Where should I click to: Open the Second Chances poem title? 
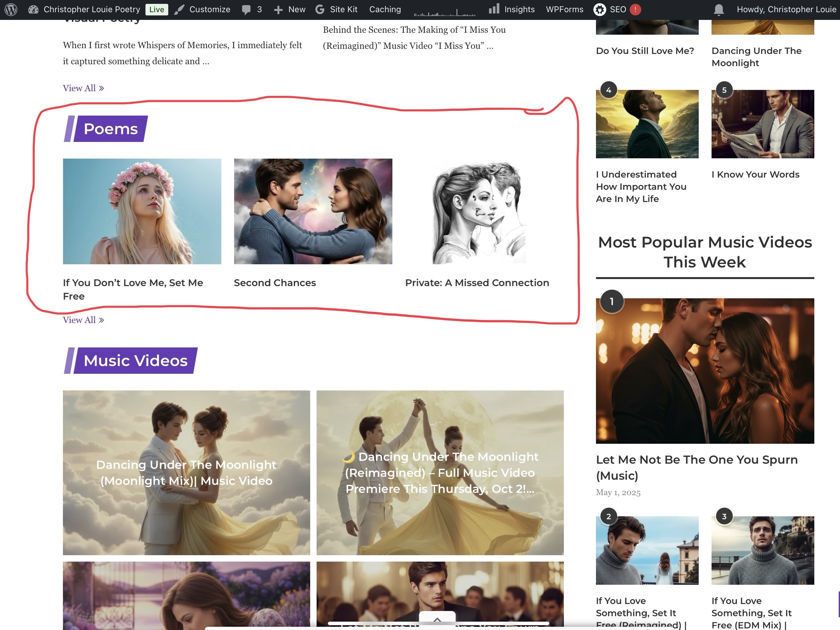tap(275, 283)
